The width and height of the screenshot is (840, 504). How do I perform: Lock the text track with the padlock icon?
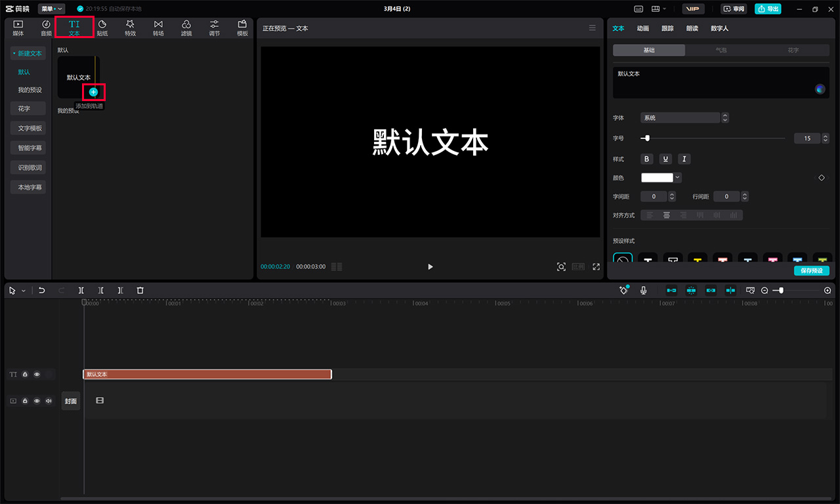[x=25, y=374]
